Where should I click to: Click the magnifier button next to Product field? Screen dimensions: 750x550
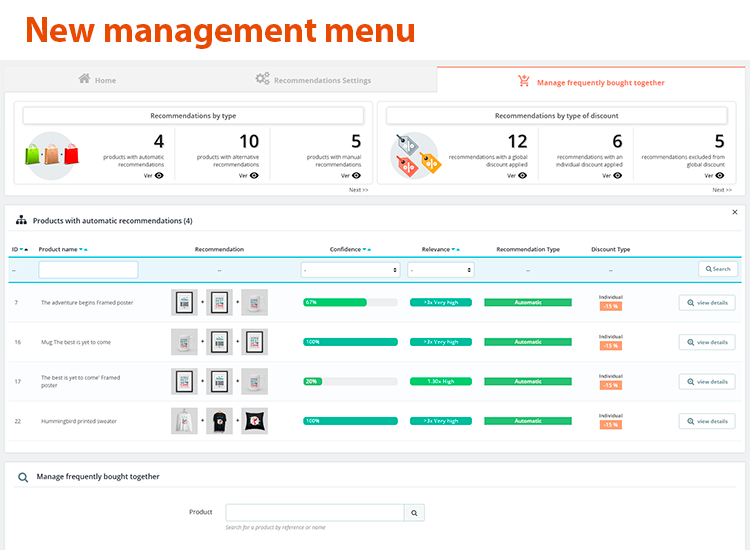414,513
